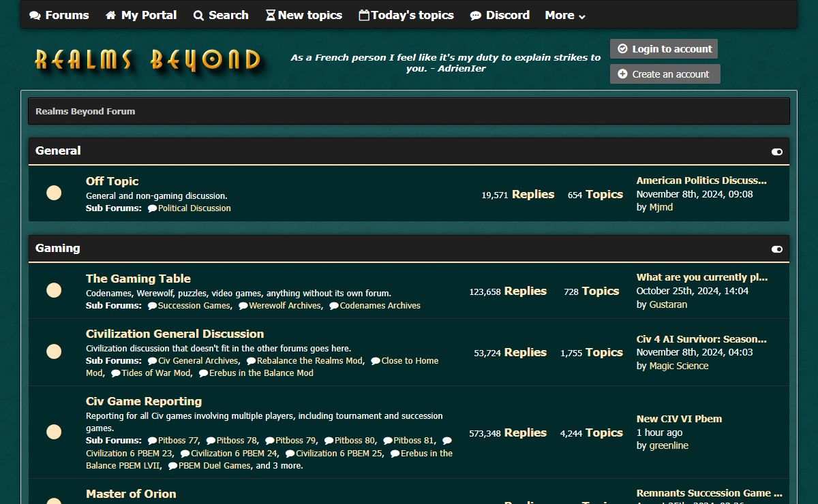818x504 pixels.
Task: Open Werewolf Archives sub forum
Action: (285, 306)
